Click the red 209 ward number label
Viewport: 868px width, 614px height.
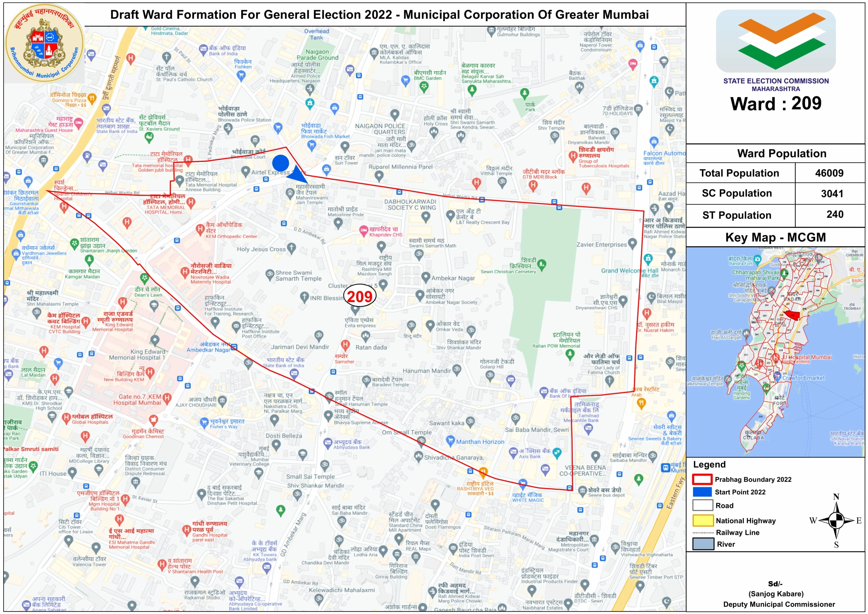[360, 296]
